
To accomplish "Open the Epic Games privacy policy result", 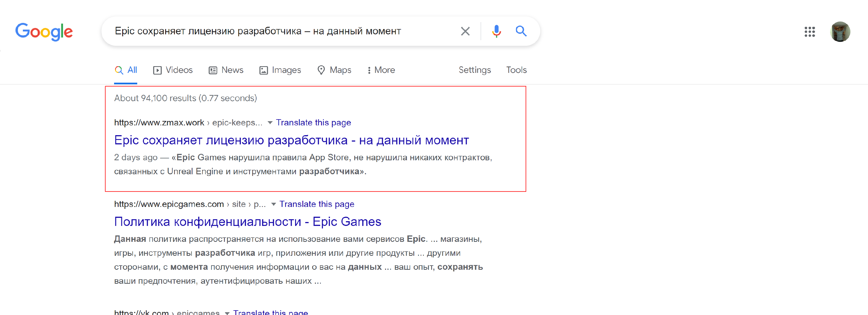I will [x=247, y=222].
